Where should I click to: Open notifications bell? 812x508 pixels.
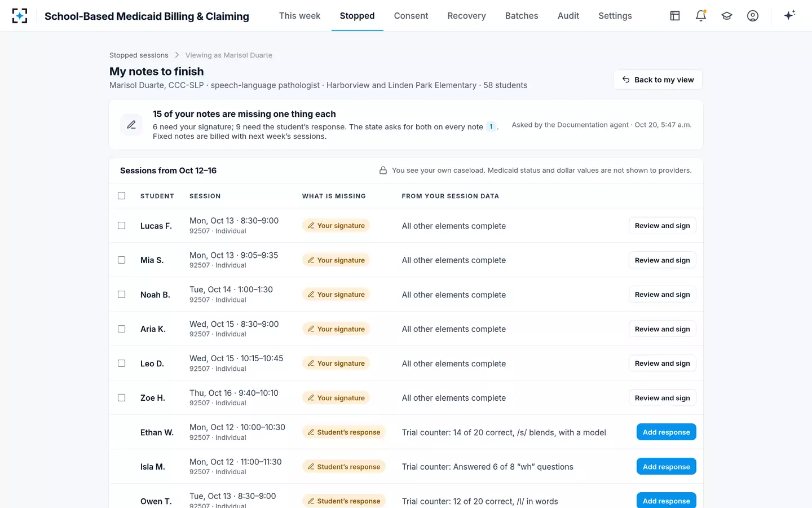701,16
